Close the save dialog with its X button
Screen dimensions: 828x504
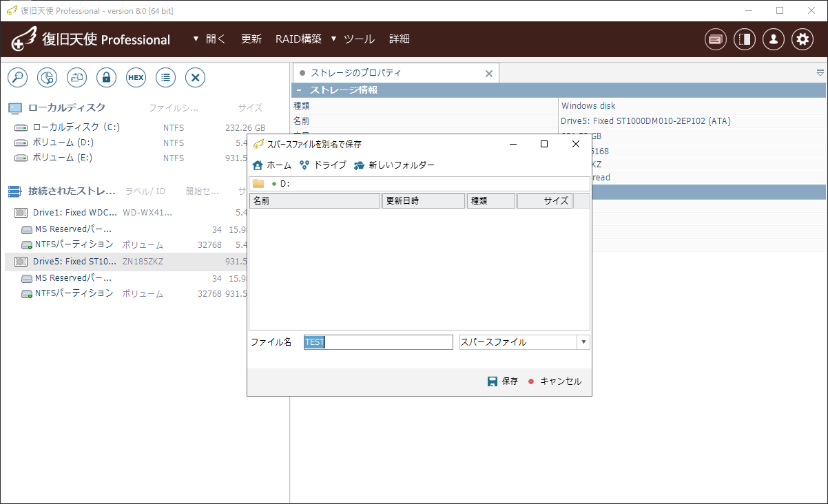click(x=576, y=144)
